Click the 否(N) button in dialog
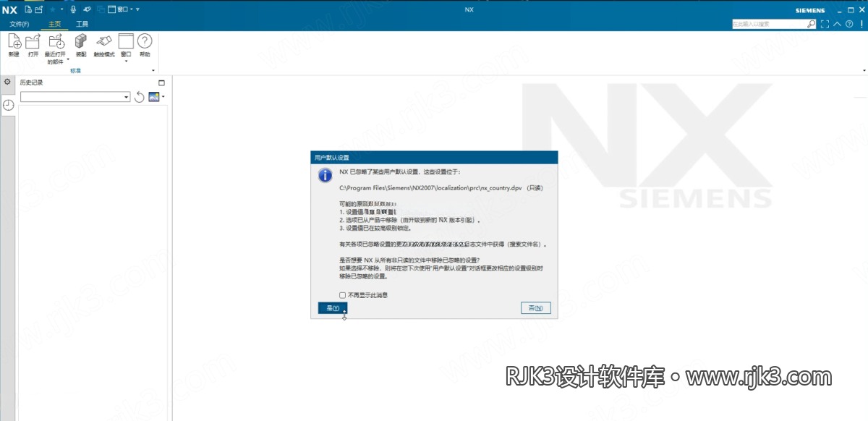Viewport: 868px width, 421px height. (536, 308)
